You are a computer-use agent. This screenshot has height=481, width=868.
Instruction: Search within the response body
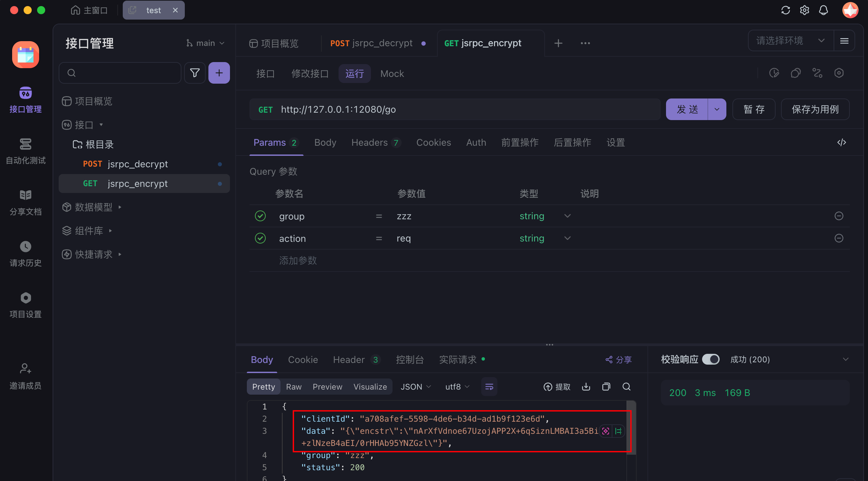tap(627, 387)
